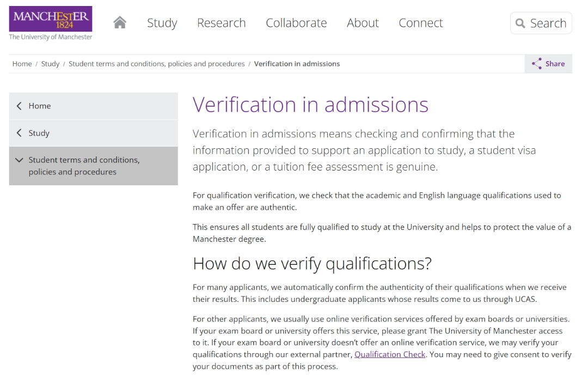588x376 pixels.
Task: Select the sidebar Study item
Action: [94, 133]
